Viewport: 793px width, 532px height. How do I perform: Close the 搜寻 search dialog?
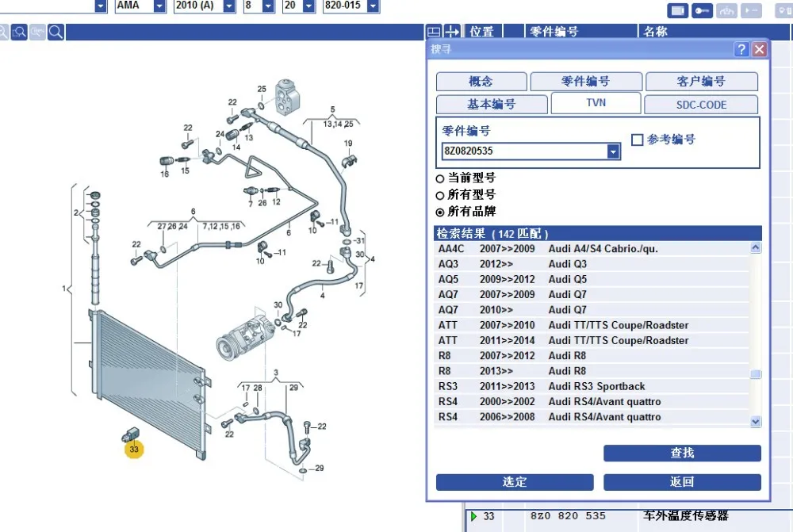[759, 49]
